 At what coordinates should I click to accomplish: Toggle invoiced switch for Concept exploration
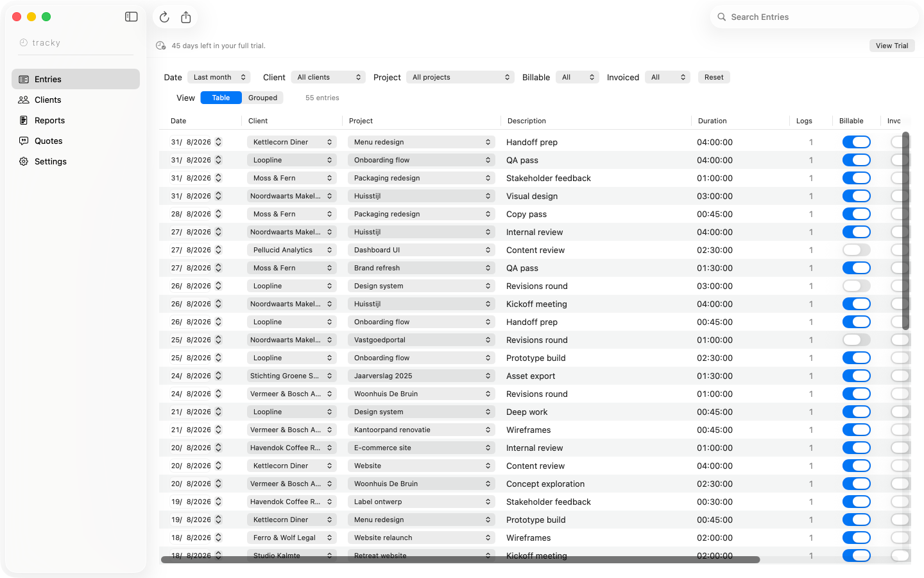pos(900,484)
